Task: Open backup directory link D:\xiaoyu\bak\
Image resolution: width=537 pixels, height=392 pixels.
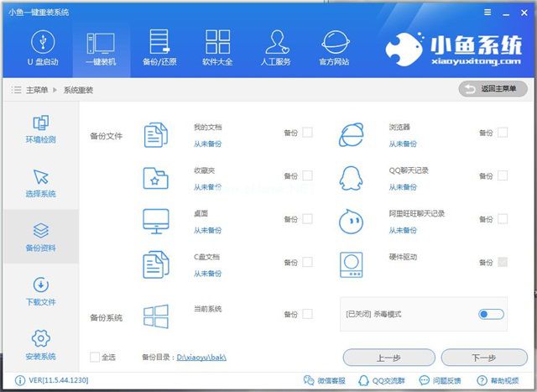Action: click(201, 358)
